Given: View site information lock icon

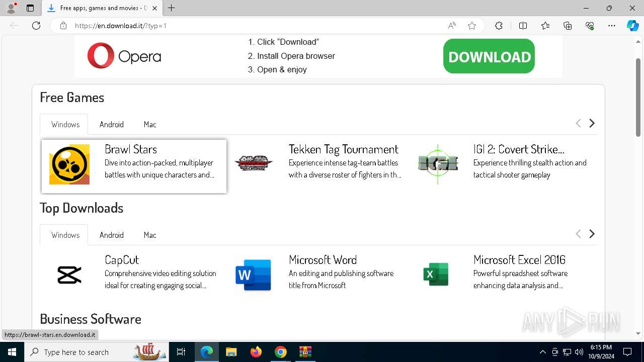Looking at the screenshot, I should [x=63, y=26].
